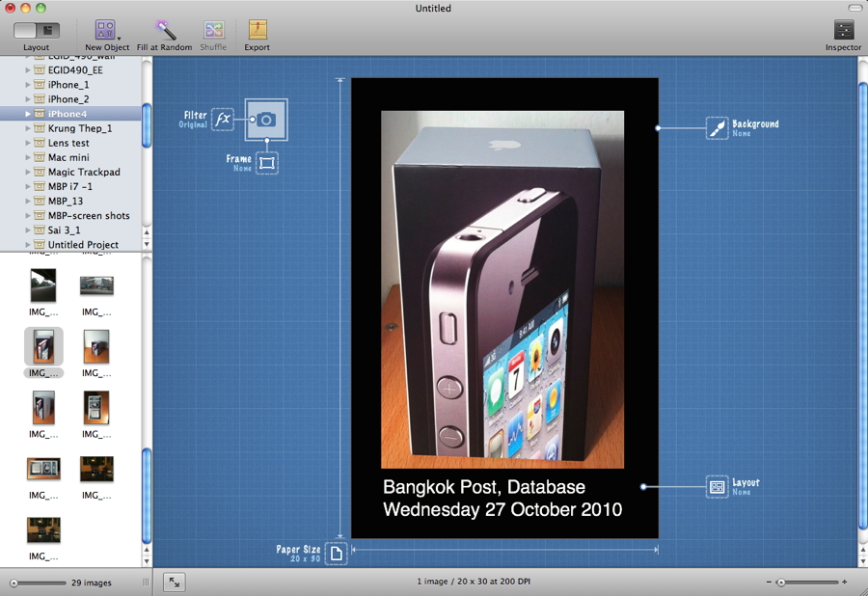Expand the Mac mini project
The height and width of the screenshot is (596, 868).
[28, 158]
